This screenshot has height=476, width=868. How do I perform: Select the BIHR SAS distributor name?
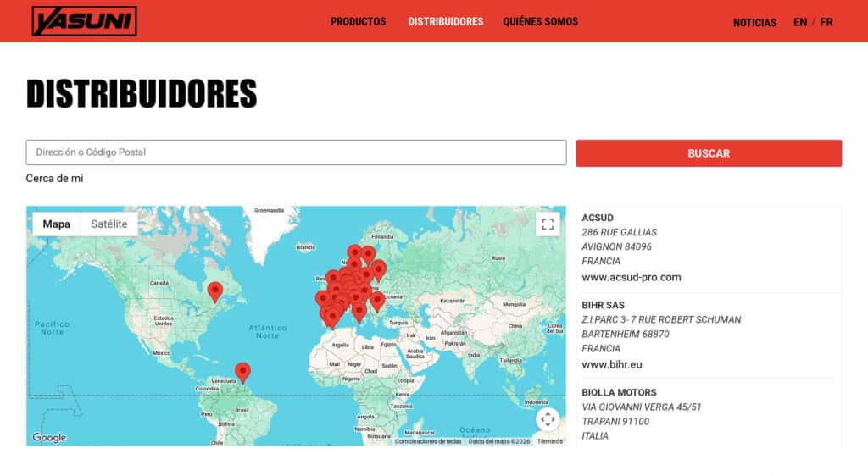click(x=603, y=305)
